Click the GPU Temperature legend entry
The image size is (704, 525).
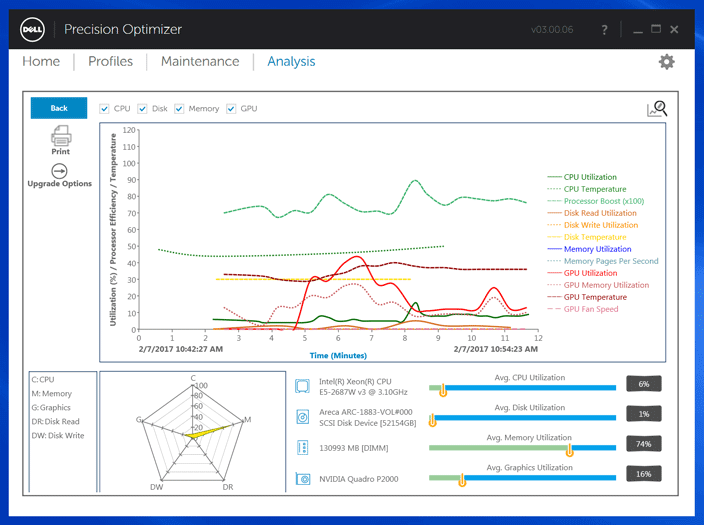coord(587,297)
